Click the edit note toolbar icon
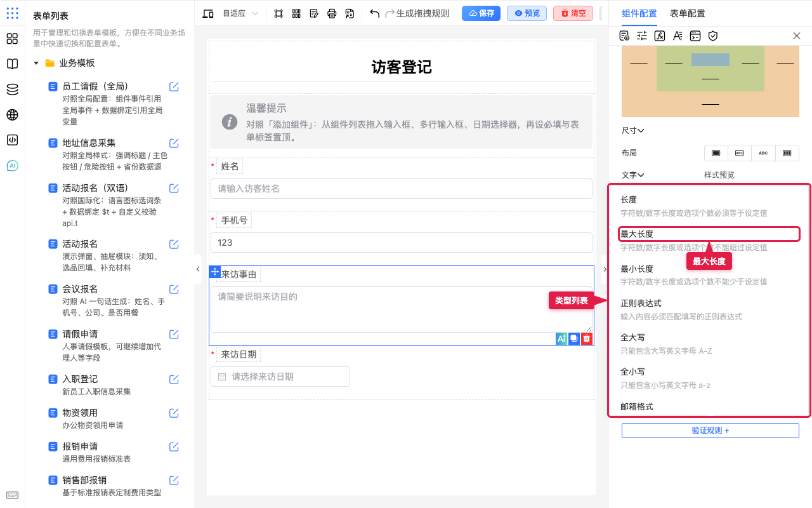This screenshot has height=508, width=812. tap(314, 13)
